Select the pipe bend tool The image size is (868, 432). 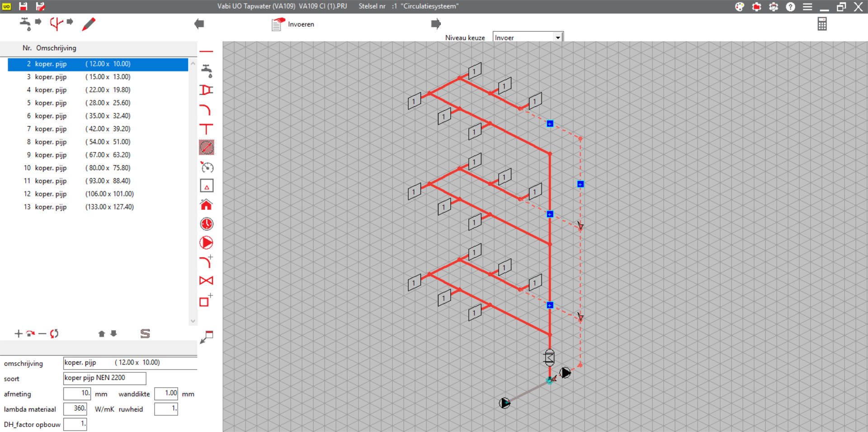coord(206,110)
